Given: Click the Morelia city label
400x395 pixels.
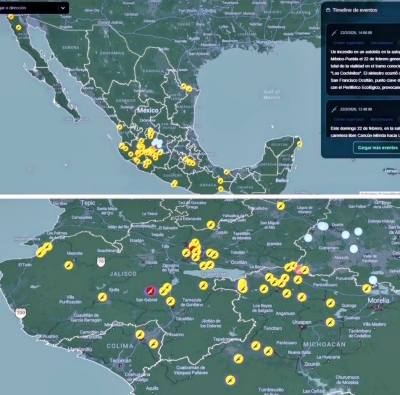Looking at the screenshot, I should click(x=378, y=300).
